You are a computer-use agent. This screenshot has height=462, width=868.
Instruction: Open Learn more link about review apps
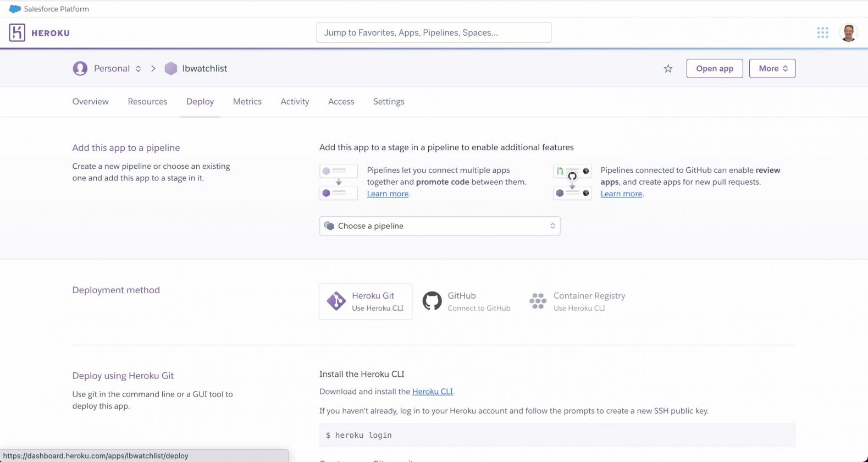(x=621, y=194)
